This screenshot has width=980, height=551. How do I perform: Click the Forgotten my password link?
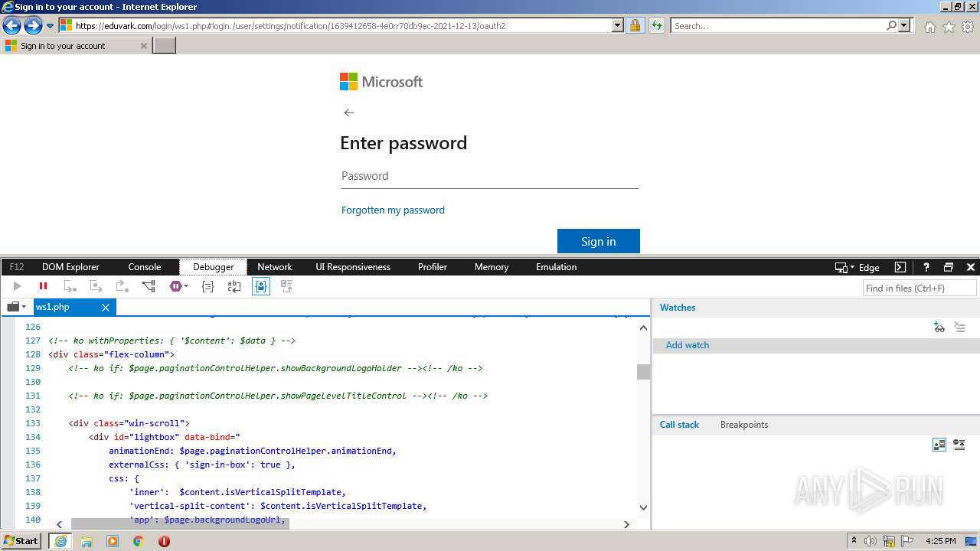pyautogui.click(x=393, y=210)
